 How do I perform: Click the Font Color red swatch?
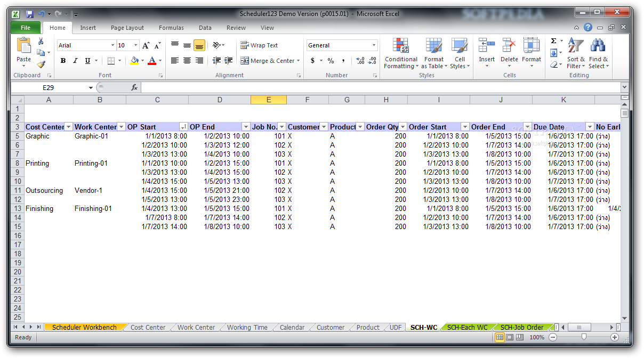(152, 61)
